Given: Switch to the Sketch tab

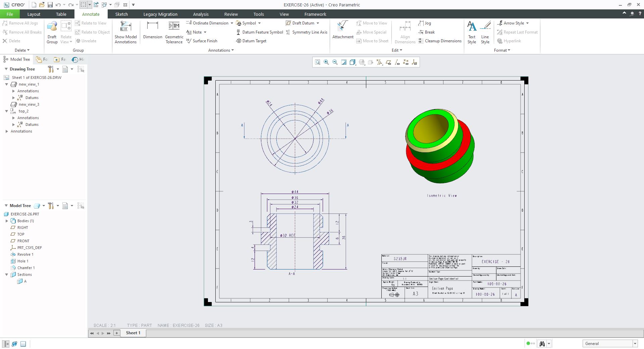Looking at the screenshot, I should click(x=121, y=14).
